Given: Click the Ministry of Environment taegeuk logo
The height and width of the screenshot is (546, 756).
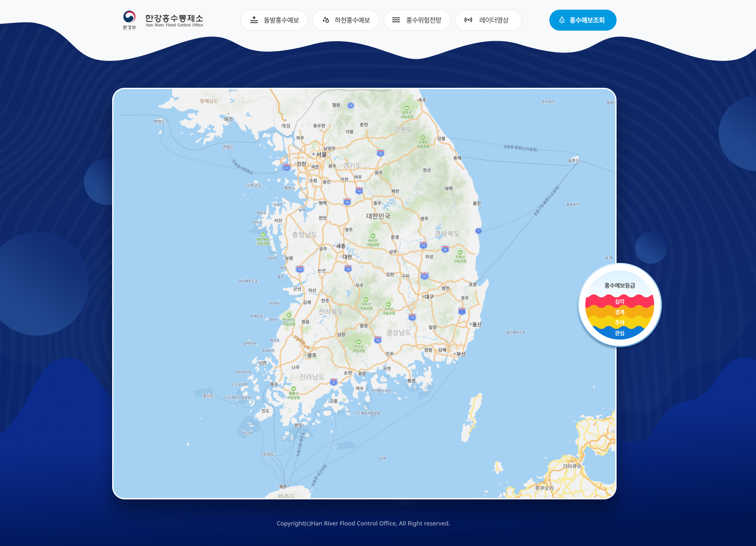Looking at the screenshot, I should point(129,17).
